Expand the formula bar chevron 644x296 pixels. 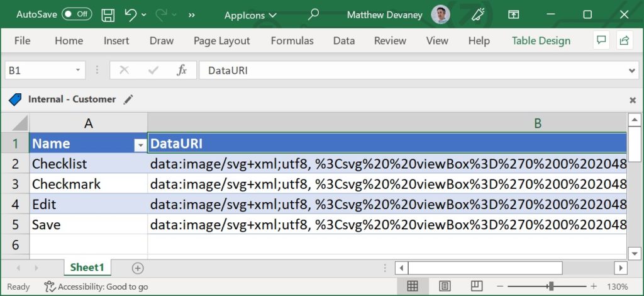(633, 71)
